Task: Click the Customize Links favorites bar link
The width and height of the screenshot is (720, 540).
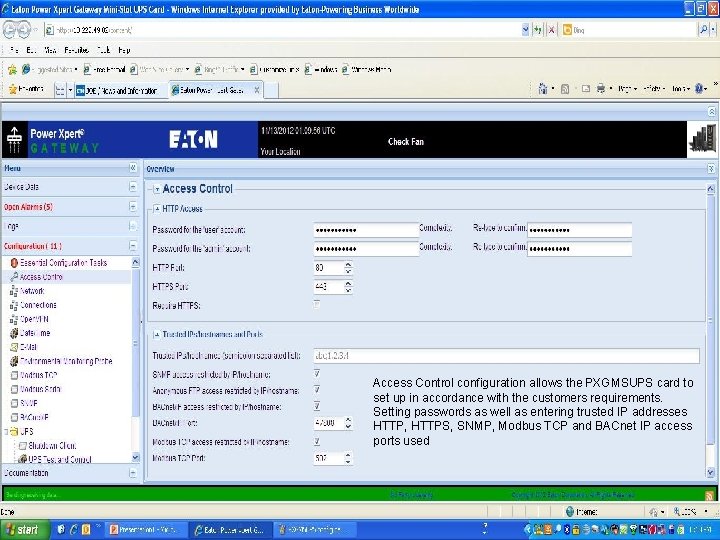Action: 275,69
